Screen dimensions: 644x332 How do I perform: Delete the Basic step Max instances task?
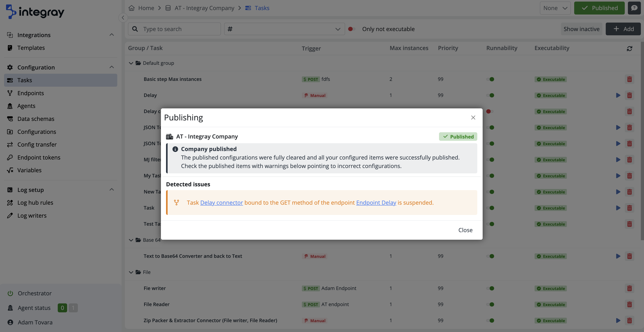[x=629, y=79]
